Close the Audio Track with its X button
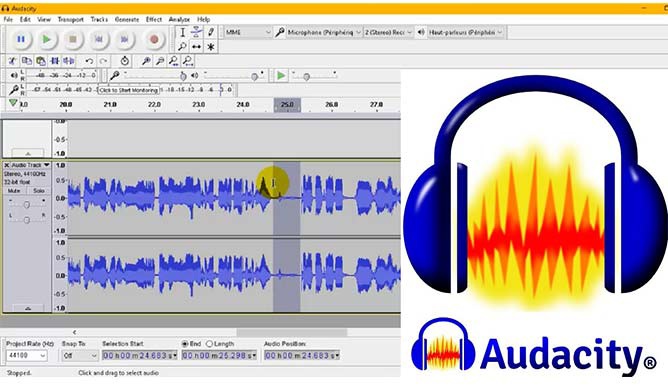668x387 pixels. point(6,165)
